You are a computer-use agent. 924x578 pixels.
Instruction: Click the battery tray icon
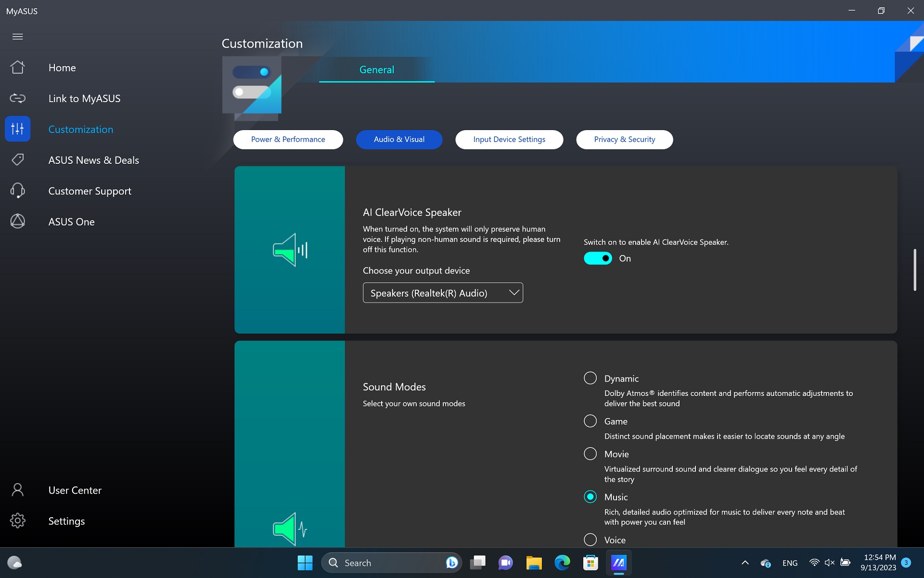coord(845,563)
